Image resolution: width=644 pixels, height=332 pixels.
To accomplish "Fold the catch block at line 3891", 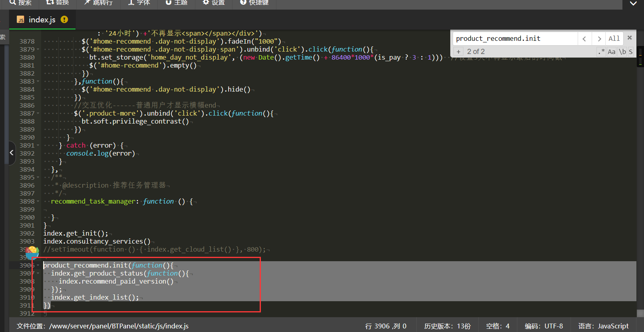I will coord(38,145).
